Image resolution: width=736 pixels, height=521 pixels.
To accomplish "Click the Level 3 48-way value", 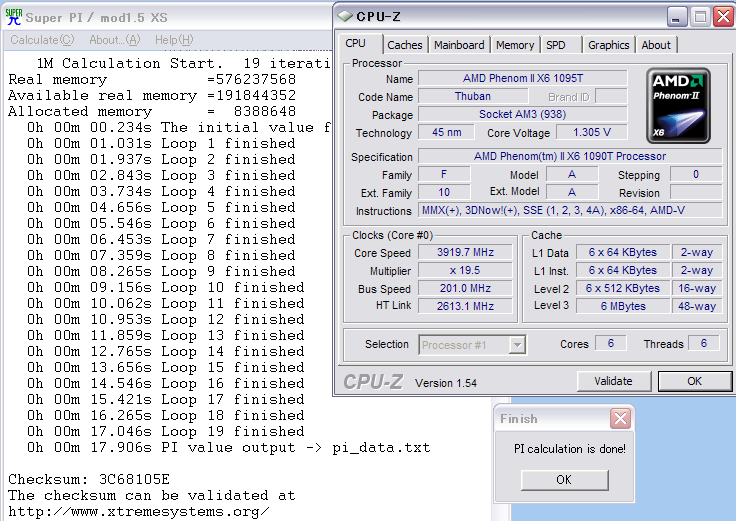I will pyautogui.click(x=697, y=306).
